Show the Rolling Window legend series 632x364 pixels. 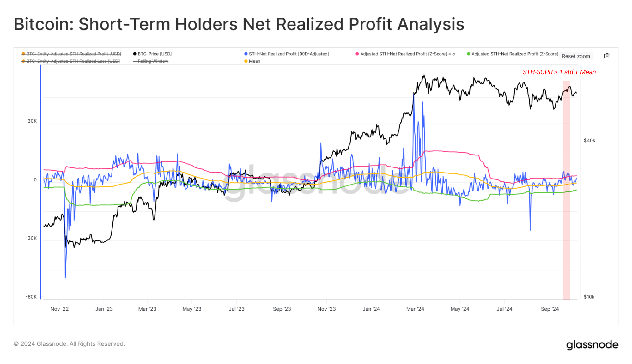tap(151, 61)
